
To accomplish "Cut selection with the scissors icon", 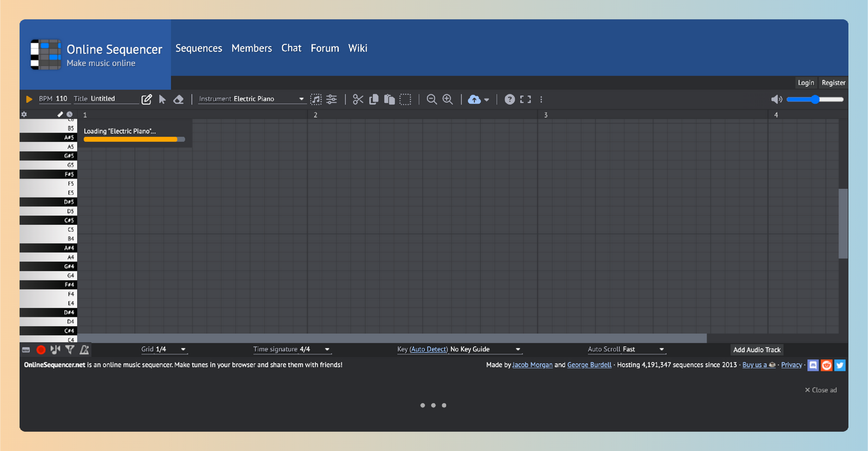I will coord(358,99).
